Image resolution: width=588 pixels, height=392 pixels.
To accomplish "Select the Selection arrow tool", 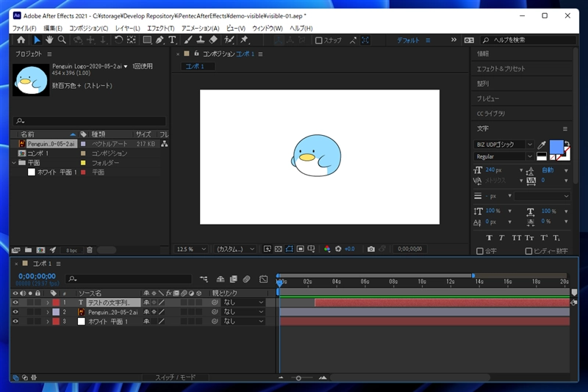I will tap(37, 40).
